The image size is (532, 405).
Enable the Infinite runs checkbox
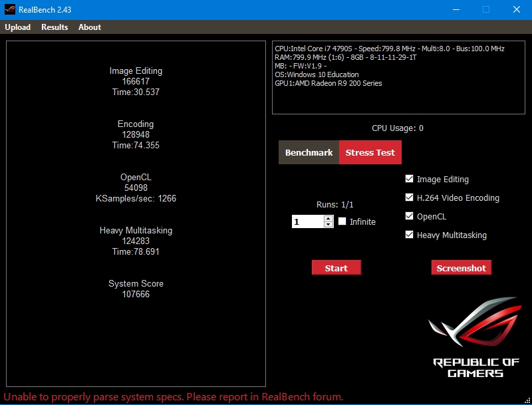pyautogui.click(x=342, y=221)
